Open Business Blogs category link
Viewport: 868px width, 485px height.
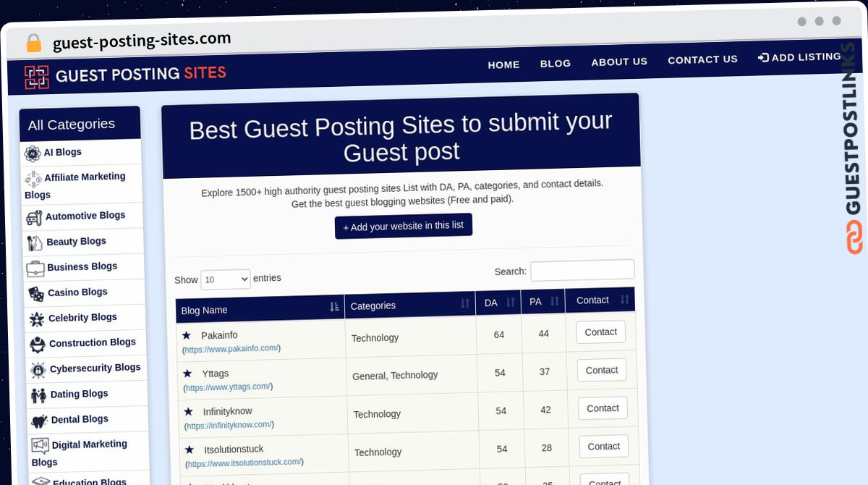pyautogui.click(x=82, y=266)
